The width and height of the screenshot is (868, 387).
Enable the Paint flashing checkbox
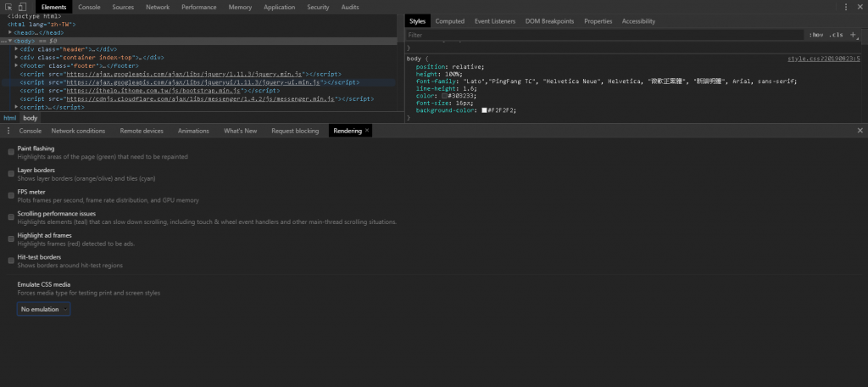(11, 152)
